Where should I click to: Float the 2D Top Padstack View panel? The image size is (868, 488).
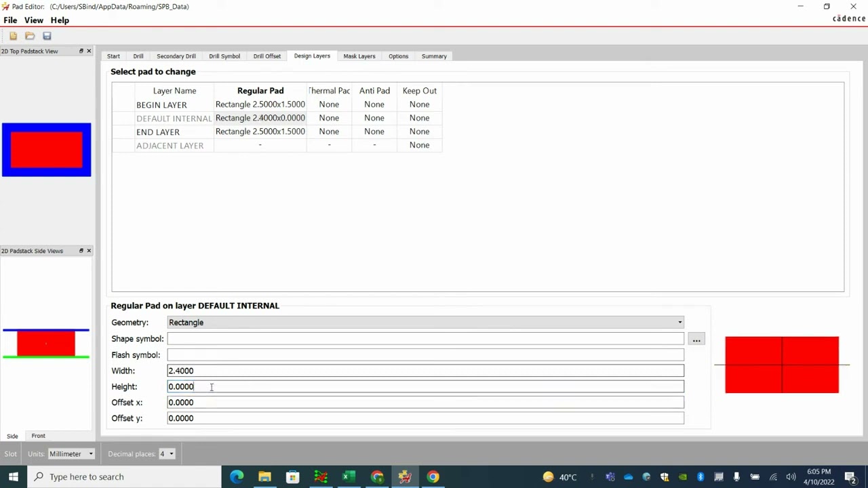click(81, 51)
